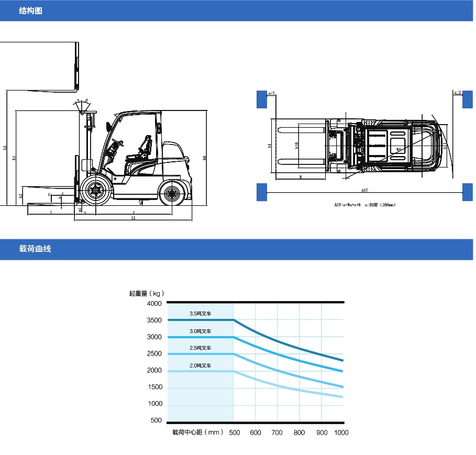Click the 1000 value on the horizontal axis

click(x=341, y=432)
